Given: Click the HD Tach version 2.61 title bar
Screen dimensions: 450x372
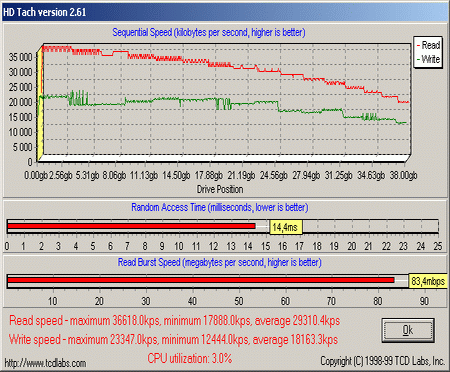Looking at the screenshot, I should [225, 12].
